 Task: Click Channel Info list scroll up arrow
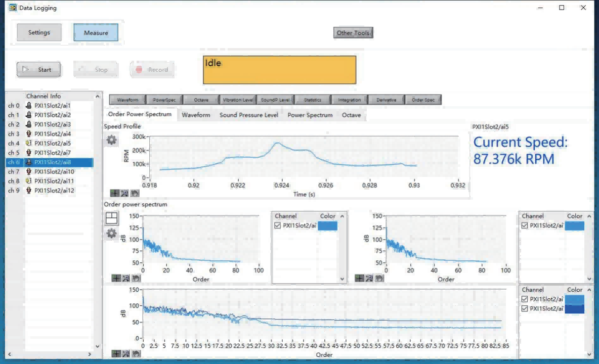[98, 96]
